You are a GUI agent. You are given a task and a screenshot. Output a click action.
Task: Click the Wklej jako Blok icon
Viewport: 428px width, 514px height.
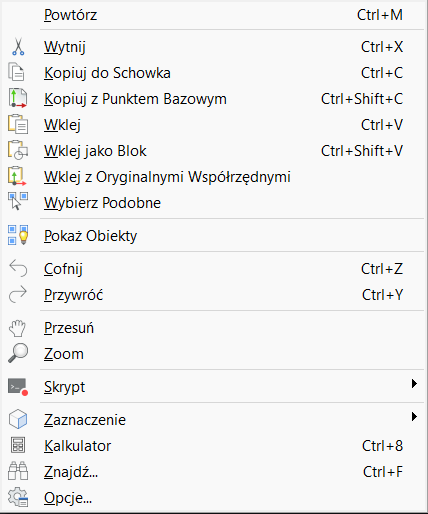point(18,150)
